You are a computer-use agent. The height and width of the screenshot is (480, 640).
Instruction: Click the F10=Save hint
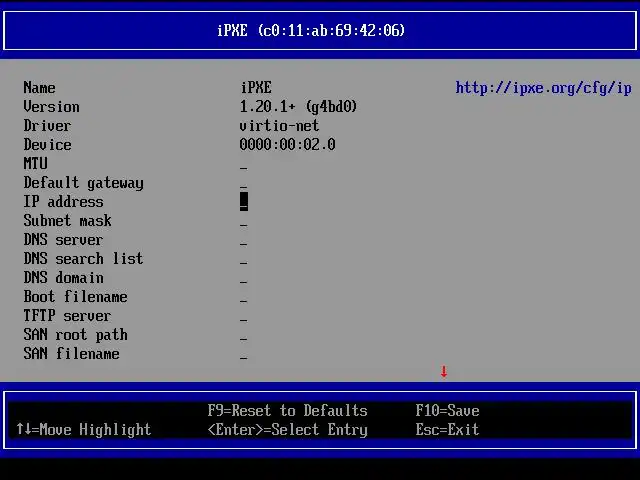(448, 410)
